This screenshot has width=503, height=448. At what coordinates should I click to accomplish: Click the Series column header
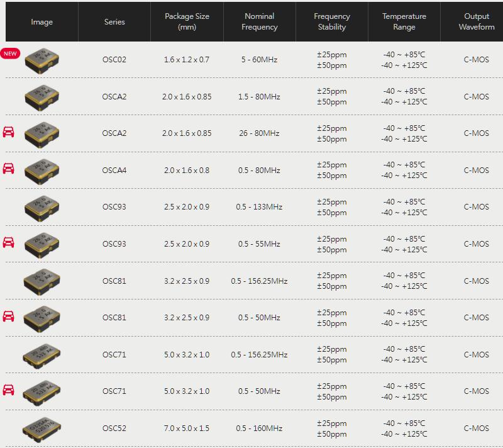(x=114, y=22)
